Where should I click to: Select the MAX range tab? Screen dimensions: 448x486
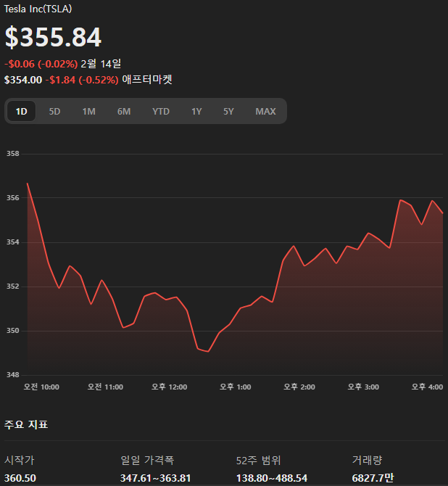pos(265,111)
